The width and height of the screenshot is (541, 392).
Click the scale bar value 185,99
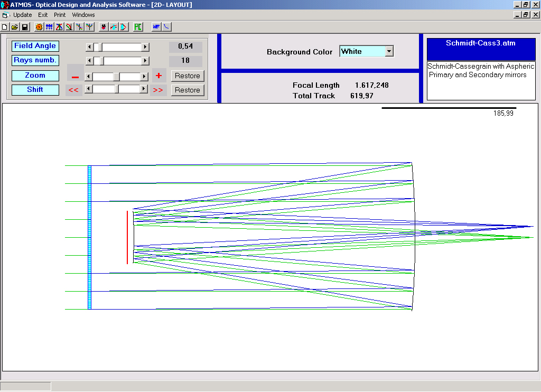(503, 113)
